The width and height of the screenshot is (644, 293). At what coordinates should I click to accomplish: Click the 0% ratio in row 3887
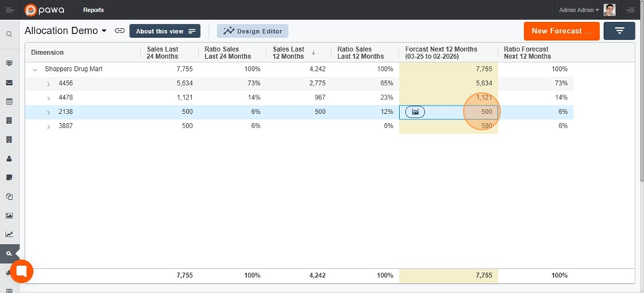[388, 126]
